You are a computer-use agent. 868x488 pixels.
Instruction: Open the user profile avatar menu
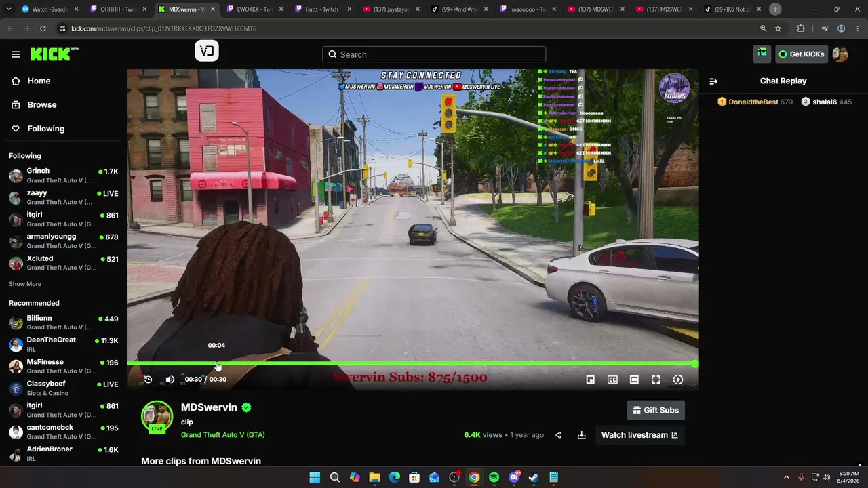[840, 54]
